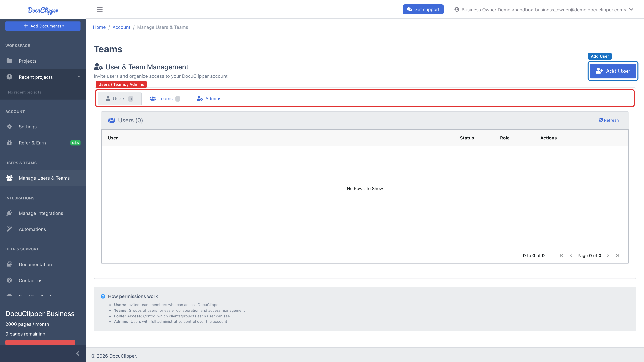This screenshot has width=644, height=362.
Task: Switch to the Teams tab
Action: [165, 98]
